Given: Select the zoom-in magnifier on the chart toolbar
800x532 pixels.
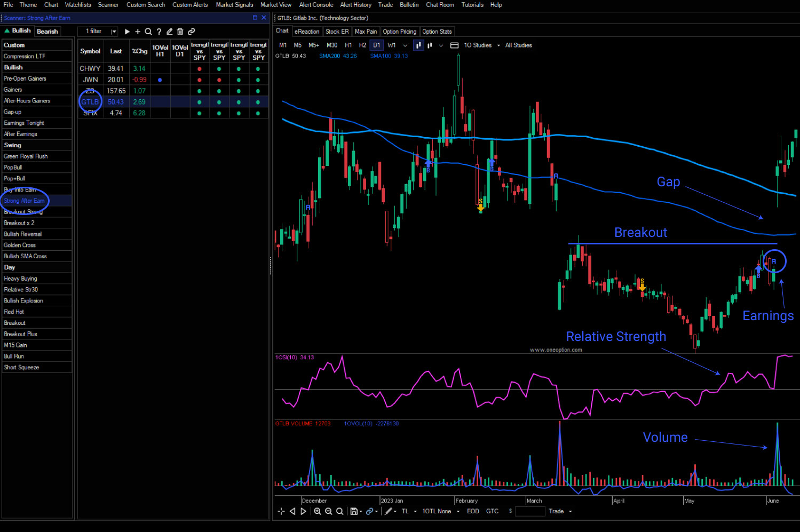Looking at the screenshot, I should tap(318, 511).
